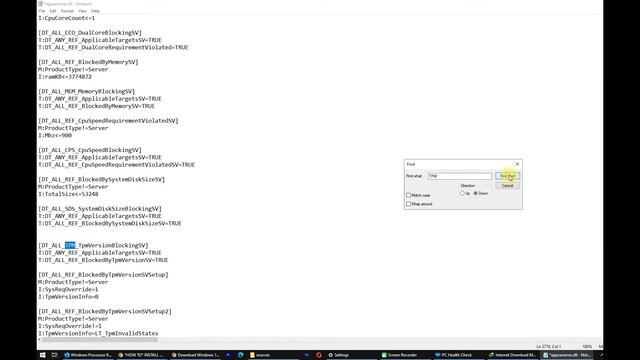Switch to Download Windows browser window
Viewport: 640px width, 360px height.
tap(196, 355)
